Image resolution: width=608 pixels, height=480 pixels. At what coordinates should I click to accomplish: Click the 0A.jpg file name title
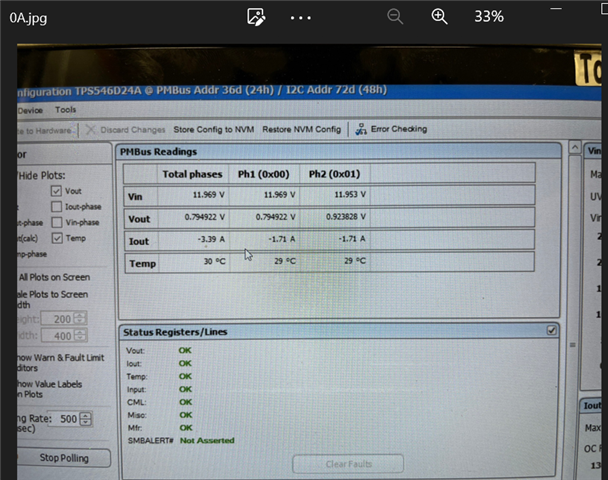28,18
